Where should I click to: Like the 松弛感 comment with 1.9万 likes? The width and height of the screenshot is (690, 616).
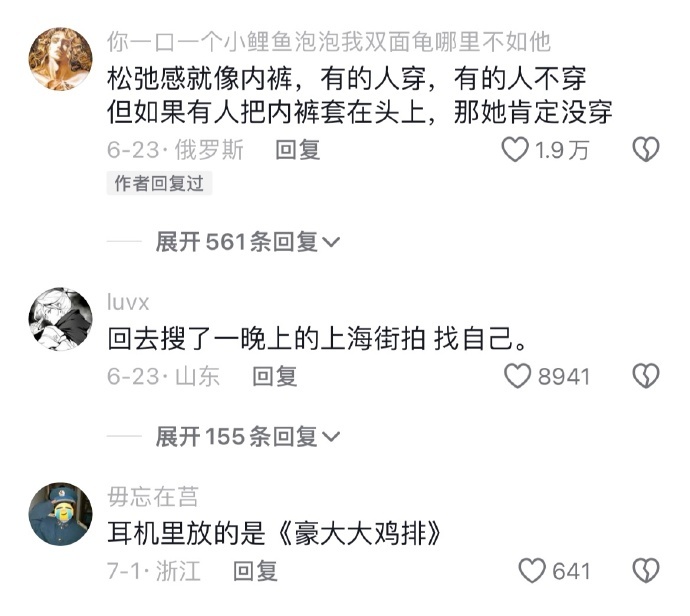click(515, 150)
